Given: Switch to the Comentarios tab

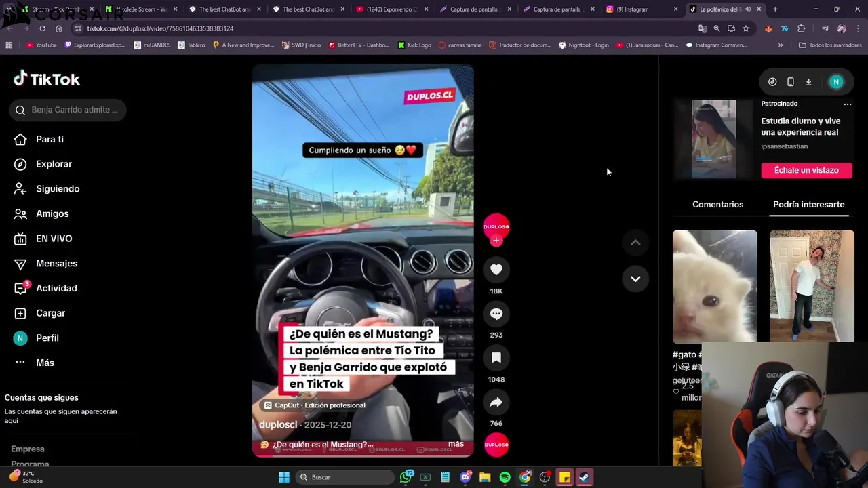Looking at the screenshot, I should (x=717, y=204).
